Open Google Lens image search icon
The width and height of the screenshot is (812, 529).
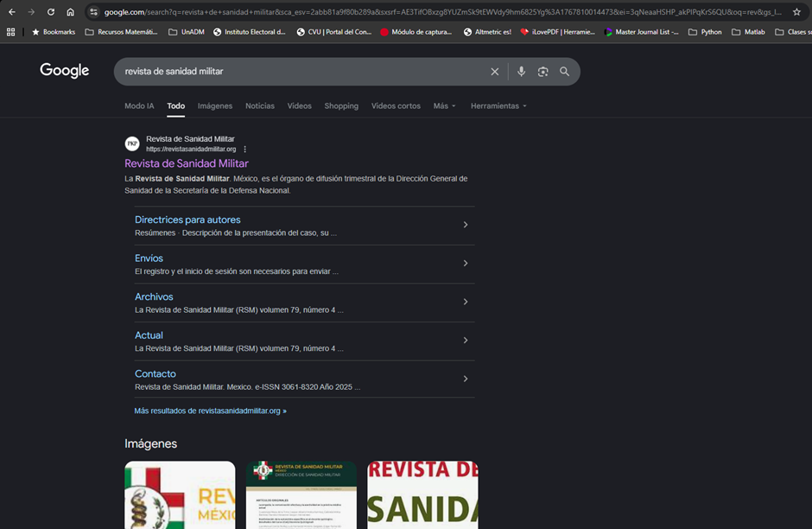point(542,72)
